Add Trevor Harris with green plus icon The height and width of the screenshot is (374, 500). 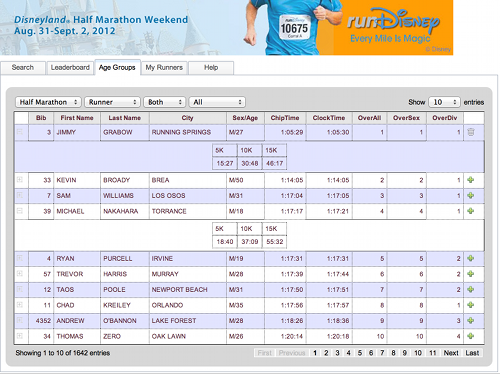pos(471,274)
